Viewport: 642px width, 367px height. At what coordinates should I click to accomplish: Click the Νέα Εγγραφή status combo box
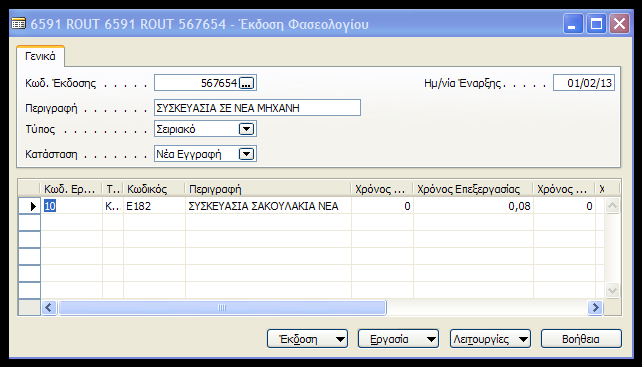[x=205, y=154]
